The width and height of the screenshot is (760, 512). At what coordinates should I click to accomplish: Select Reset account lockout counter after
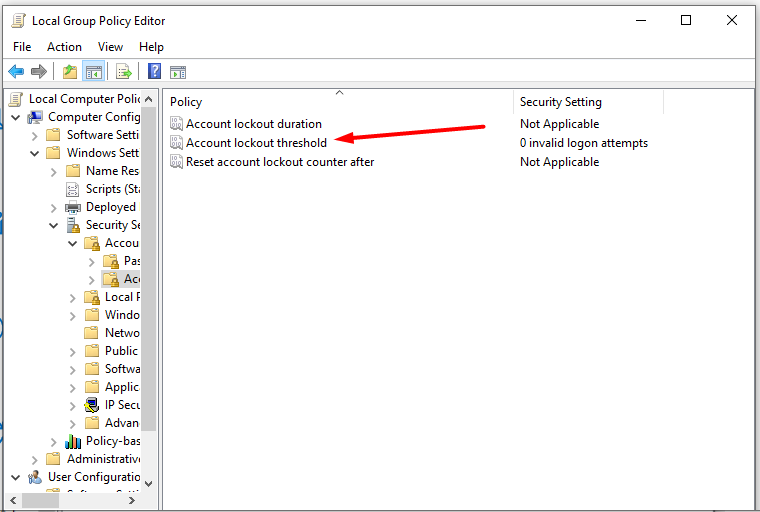(280, 162)
